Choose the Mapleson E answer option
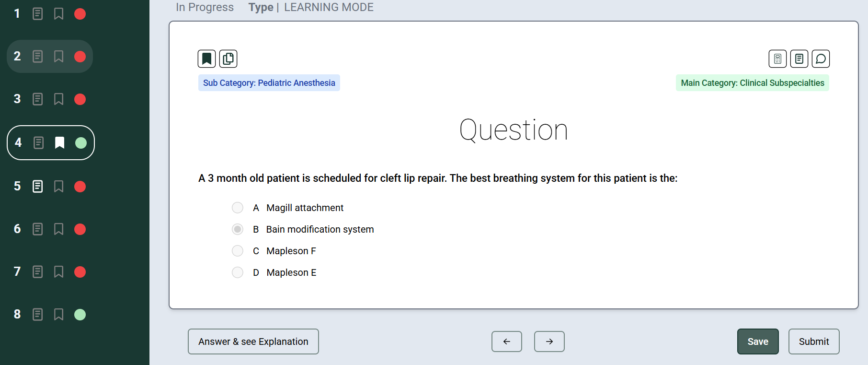The width and height of the screenshot is (868, 365). coord(238,272)
